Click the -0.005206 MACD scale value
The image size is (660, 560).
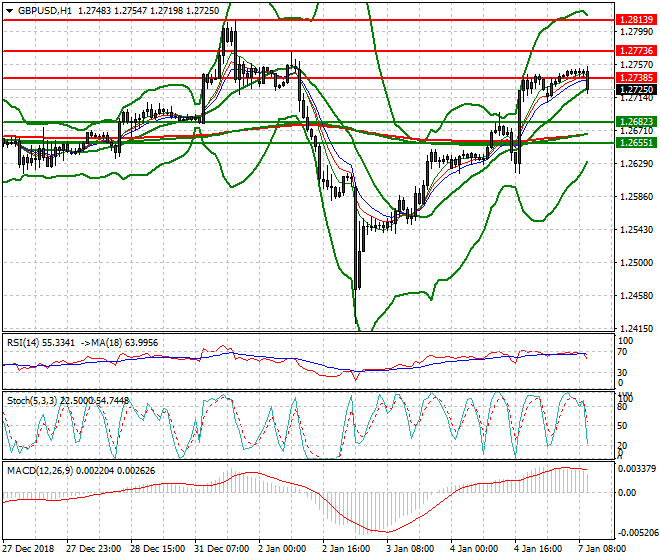(x=638, y=533)
